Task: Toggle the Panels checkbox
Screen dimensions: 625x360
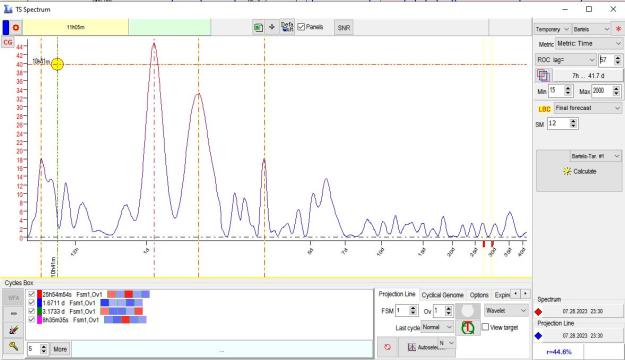Action: coord(301,27)
